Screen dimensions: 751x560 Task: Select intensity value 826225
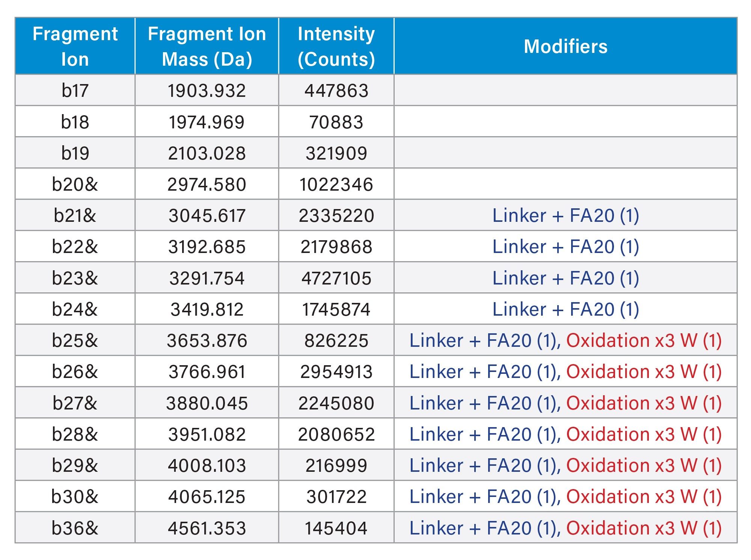coord(336,341)
